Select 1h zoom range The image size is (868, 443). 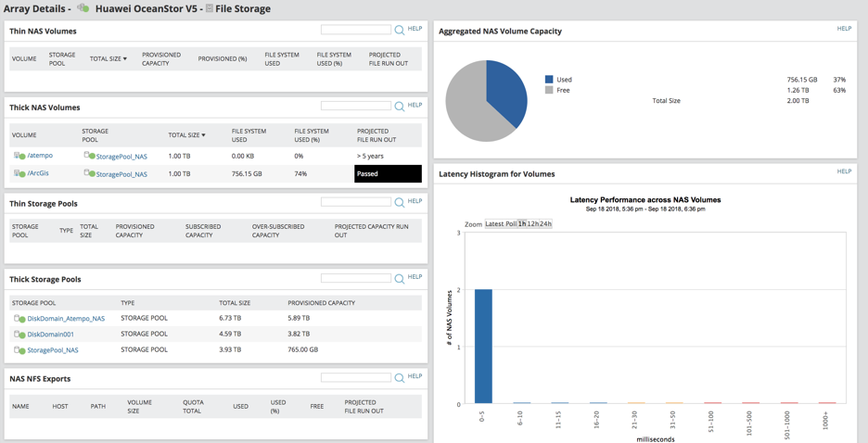(521, 224)
